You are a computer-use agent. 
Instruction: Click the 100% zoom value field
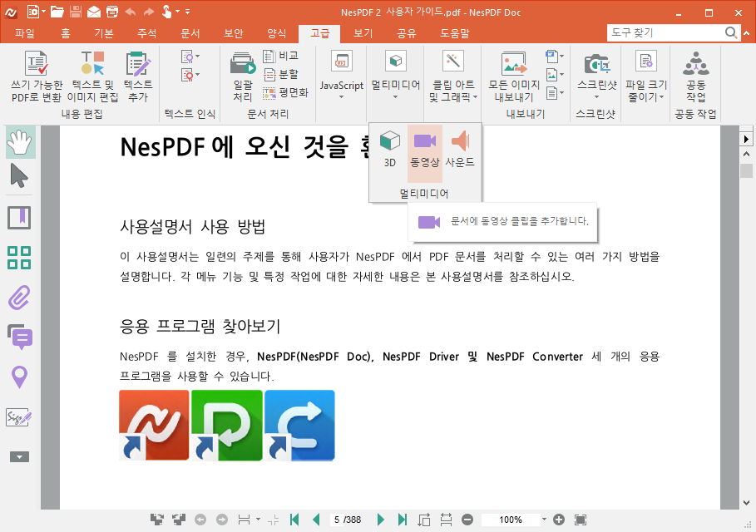[511, 520]
